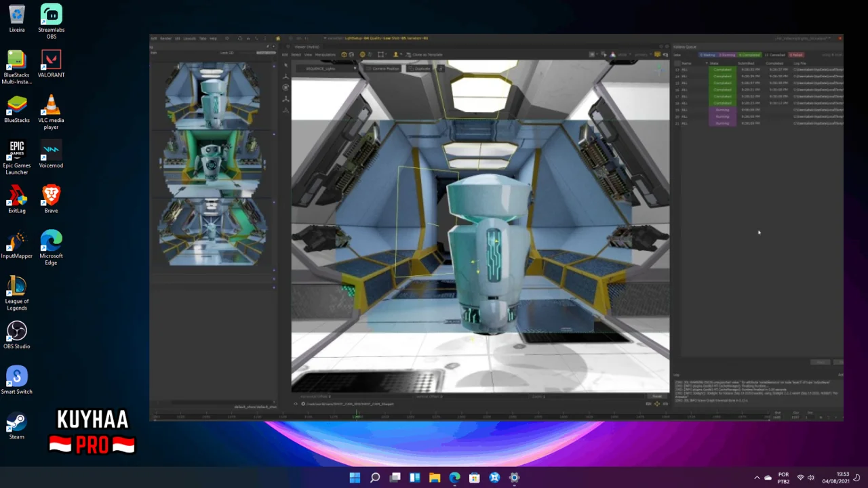Image resolution: width=868 pixels, height=488 pixels.
Task: Select the Running status of job 19
Action: coord(723,110)
